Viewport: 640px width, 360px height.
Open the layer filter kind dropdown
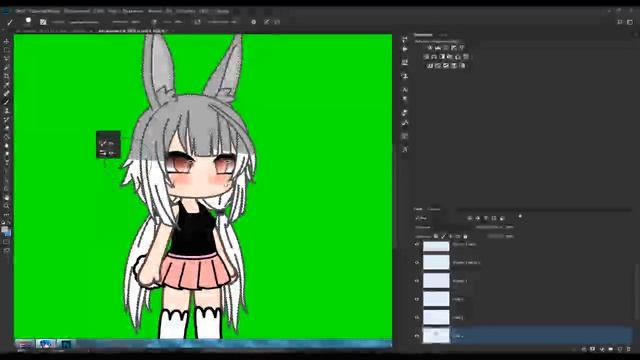tap(422, 218)
